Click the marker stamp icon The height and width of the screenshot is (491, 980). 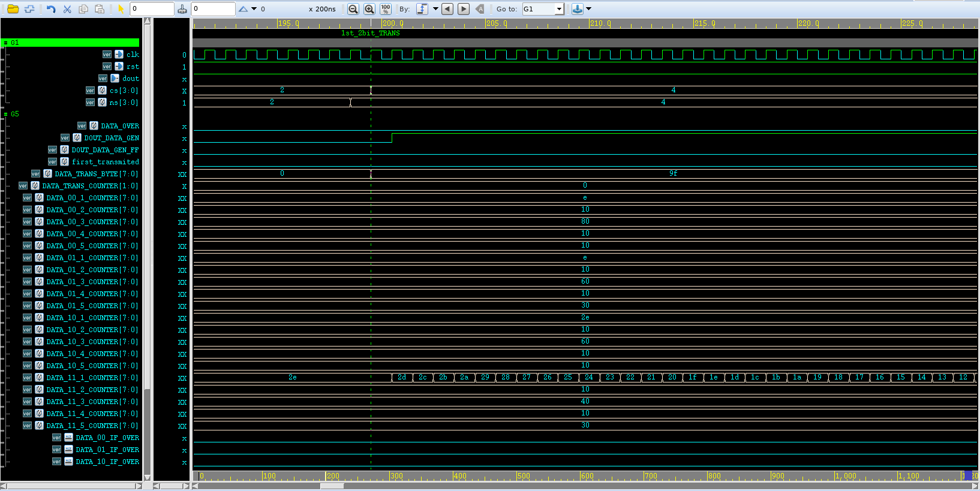182,8
